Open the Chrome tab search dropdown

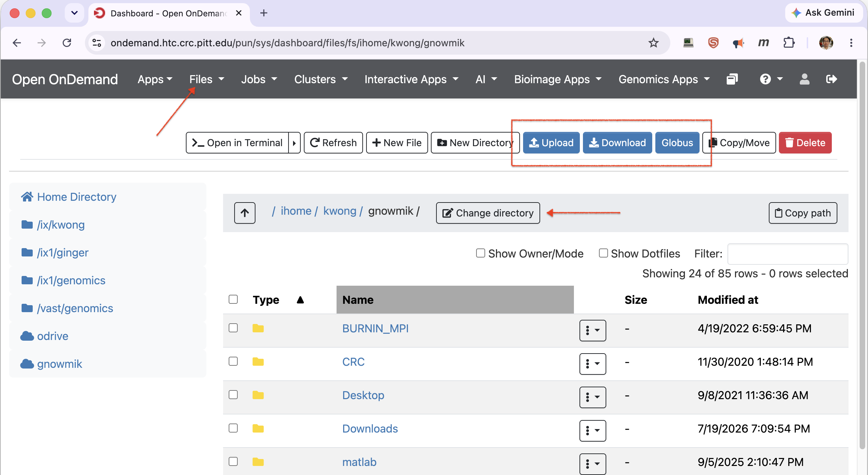tap(74, 13)
